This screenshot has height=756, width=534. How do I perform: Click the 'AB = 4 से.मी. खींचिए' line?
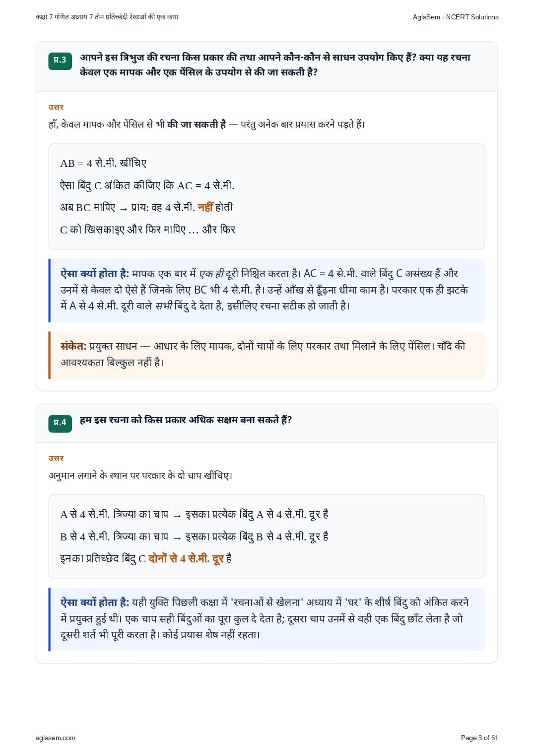click(x=103, y=163)
